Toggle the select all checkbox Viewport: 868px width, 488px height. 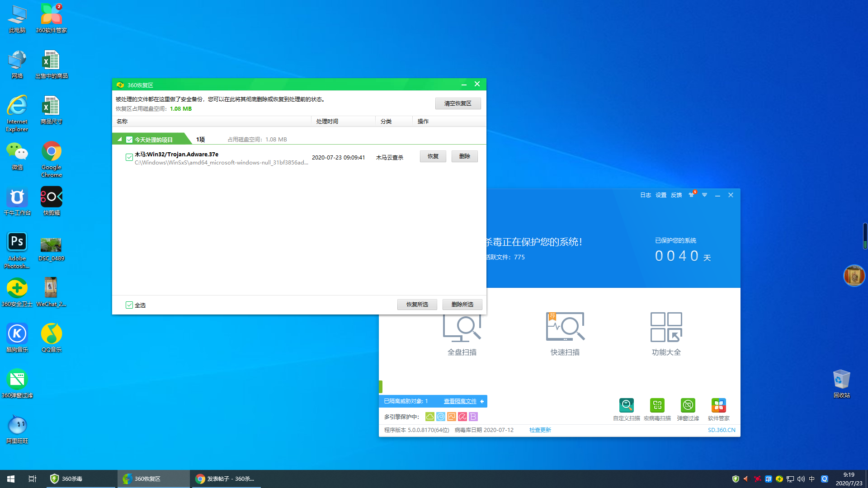click(x=129, y=305)
